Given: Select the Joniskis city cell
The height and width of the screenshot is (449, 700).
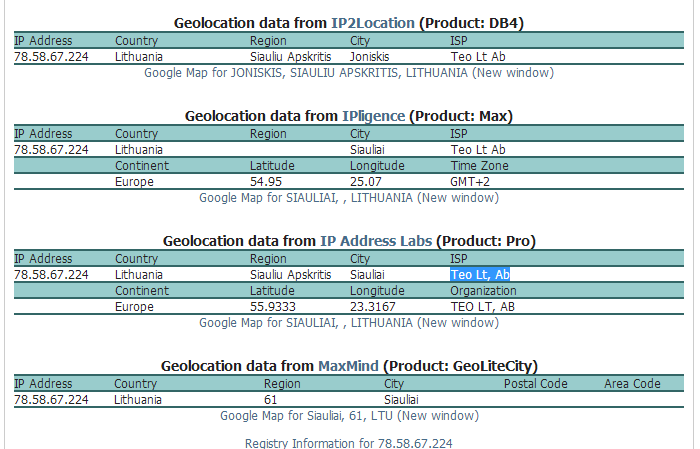Looking at the screenshot, I should click(370, 57).
